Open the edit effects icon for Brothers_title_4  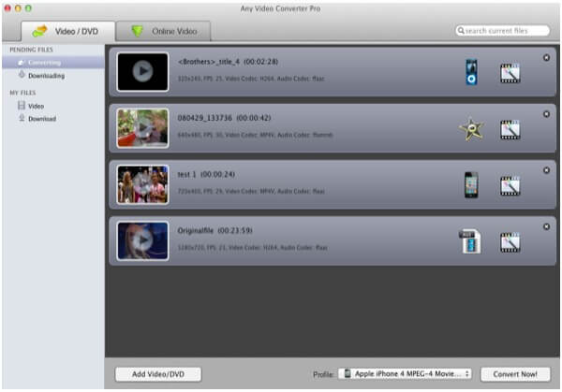510,73
